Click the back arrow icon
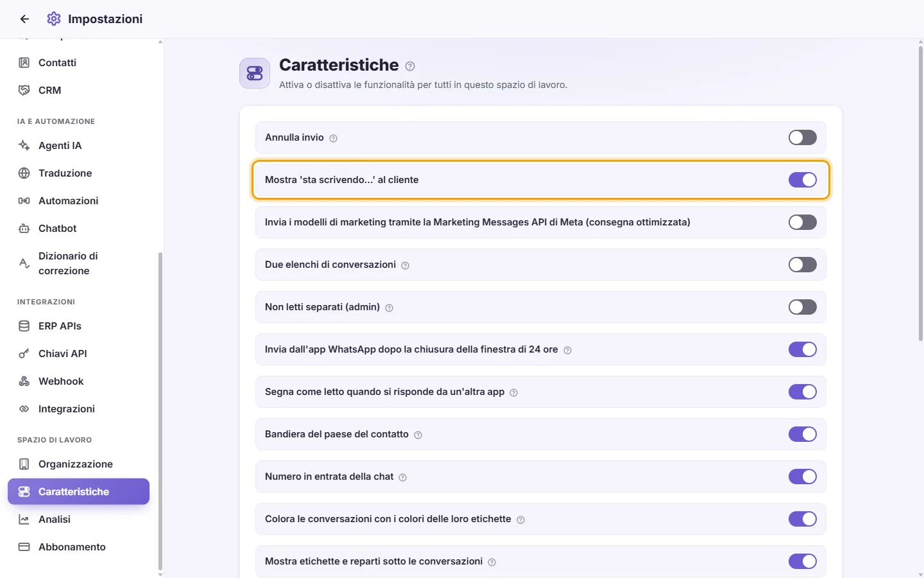The height and width of the screenshot is (578, 924). coord(24,19)
